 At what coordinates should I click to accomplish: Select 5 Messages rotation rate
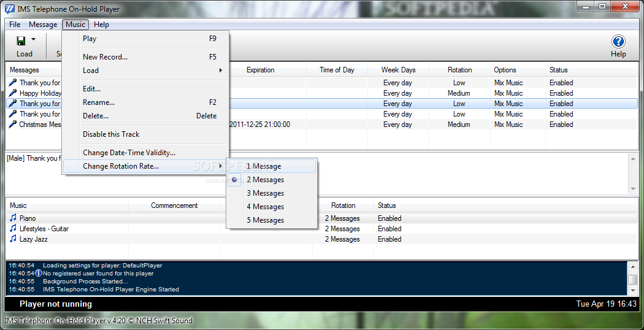(x=272, y=220)
